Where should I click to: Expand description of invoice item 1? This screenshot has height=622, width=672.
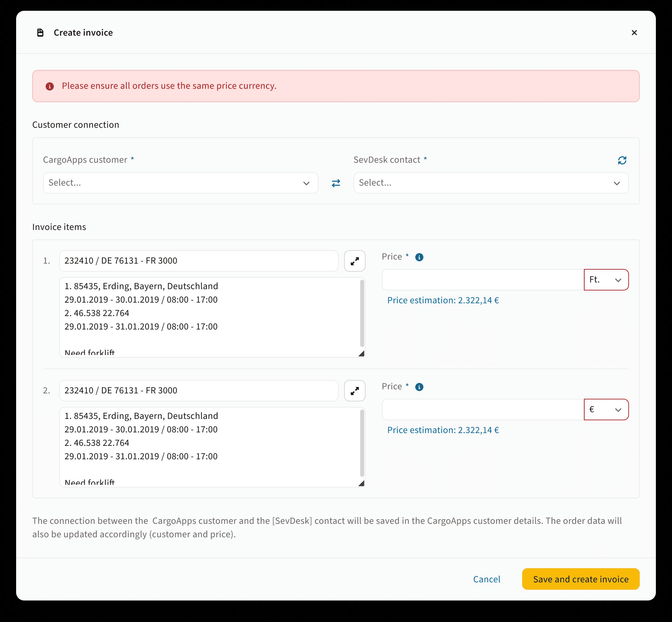pyautogui.click(x=354, y=261)
